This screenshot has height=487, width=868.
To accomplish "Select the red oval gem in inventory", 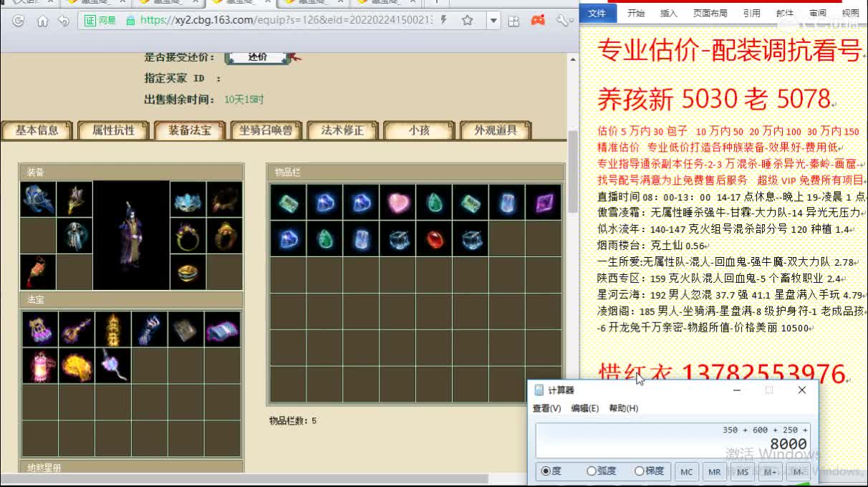I will pyautogui.click(x=434, y=239).
